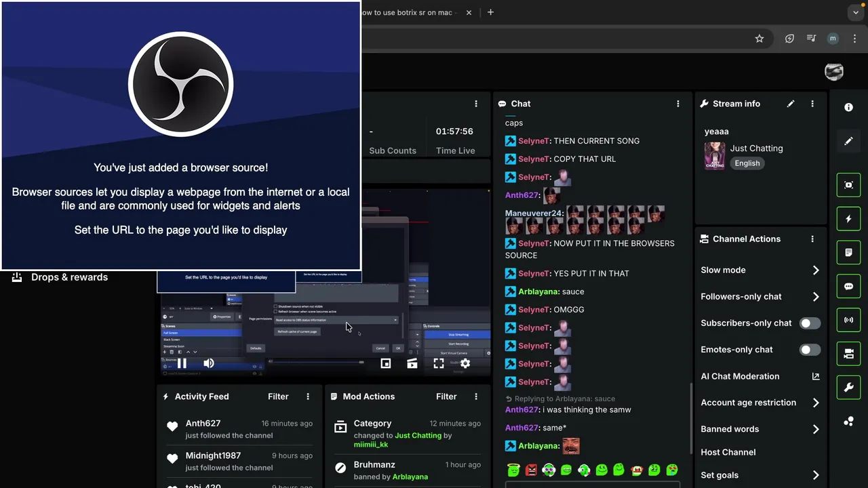Click the large OBS logo pop-out video
868x488 pixels.
181,135
